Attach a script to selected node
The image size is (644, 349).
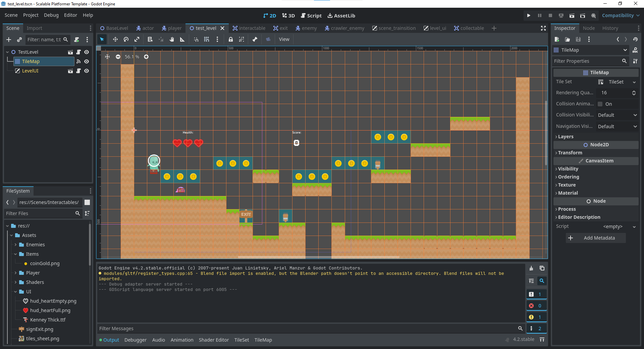pos(77,40)
